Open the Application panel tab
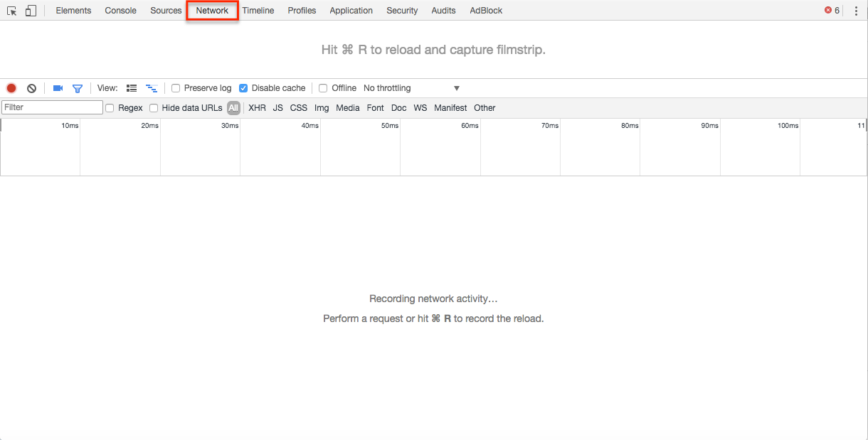 [x=351, y=11]
